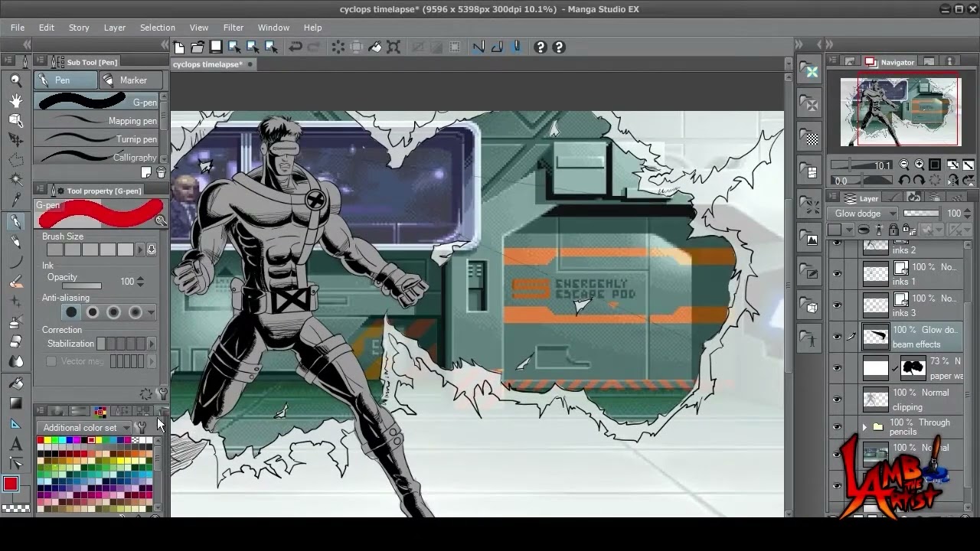This screenshot has height=551, width=980.
Task: Click the Redo arrow icon
Action: tap(314, 47)
